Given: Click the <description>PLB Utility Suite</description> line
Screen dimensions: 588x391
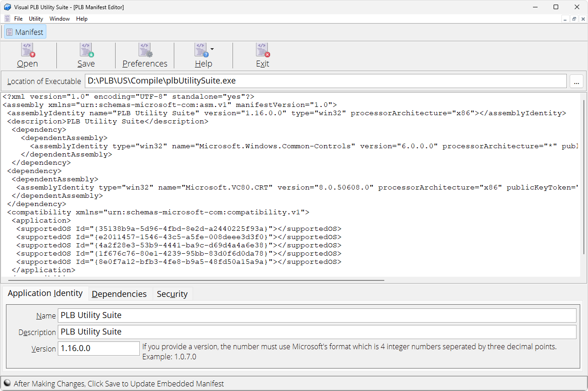Looking at the screenshot, I should coord(108,121).
